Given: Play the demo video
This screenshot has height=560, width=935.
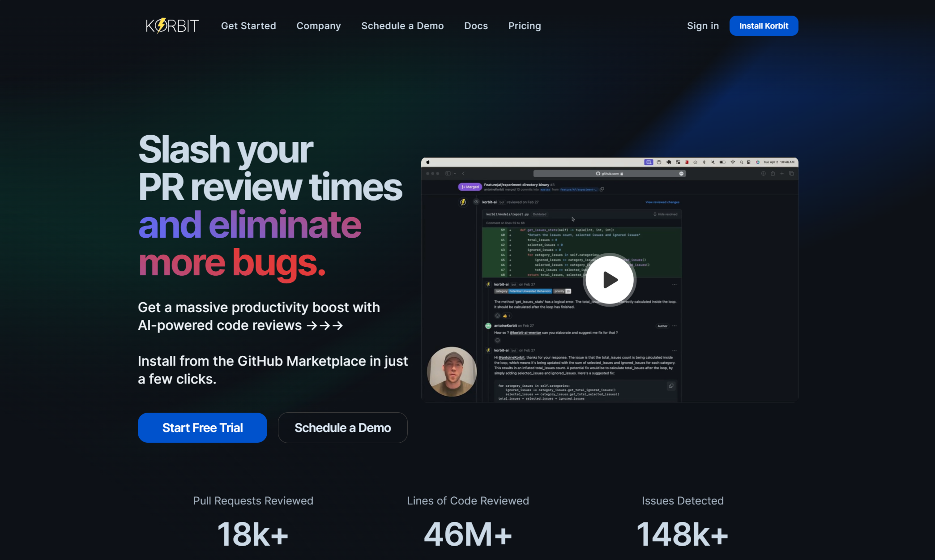Looking at the screenshot, I should [609, 280].
